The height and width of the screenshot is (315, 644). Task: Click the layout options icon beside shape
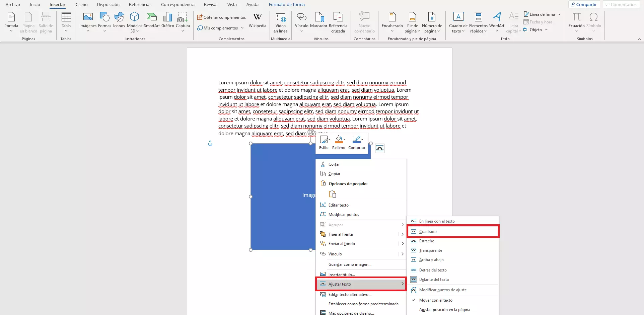[379, 148]
